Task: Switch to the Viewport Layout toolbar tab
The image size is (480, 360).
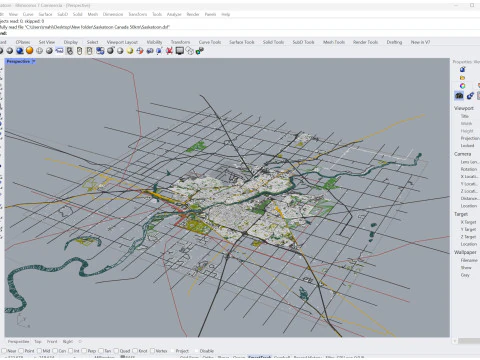Action: (x=122, y=42)
